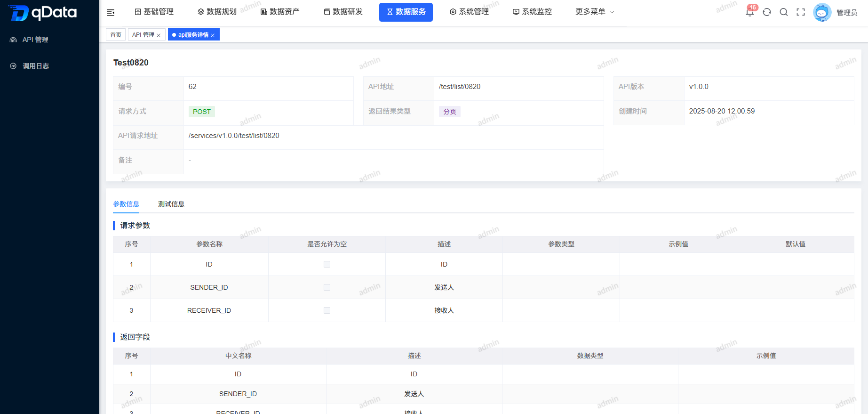Toggle allow-empty checkbox for RECEIVER_ID row
The image size is (868, 414).
[327, 310]
